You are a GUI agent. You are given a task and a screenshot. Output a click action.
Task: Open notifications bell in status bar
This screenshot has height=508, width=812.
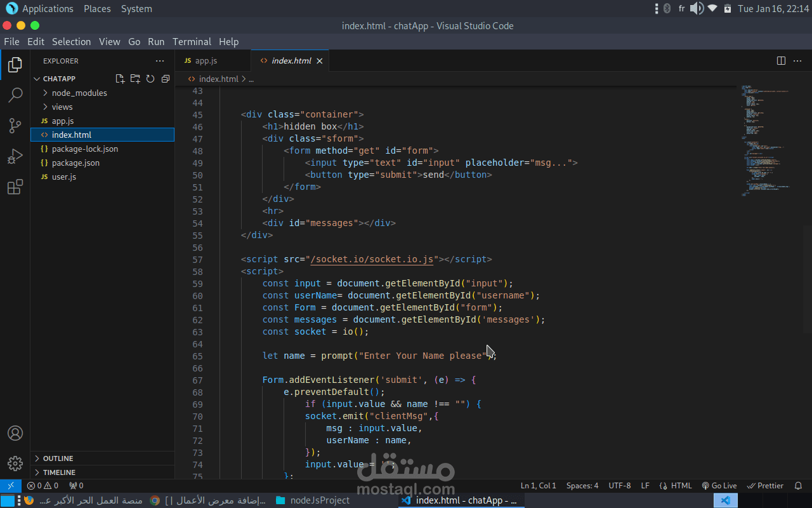(798, 486)
